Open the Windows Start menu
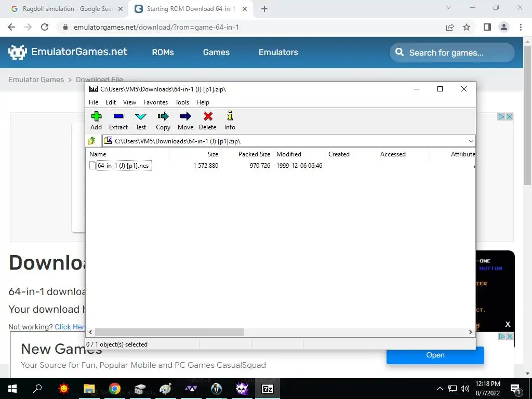Image resolution: width=532 pixels, height=399 pixels. pos(12,389)
